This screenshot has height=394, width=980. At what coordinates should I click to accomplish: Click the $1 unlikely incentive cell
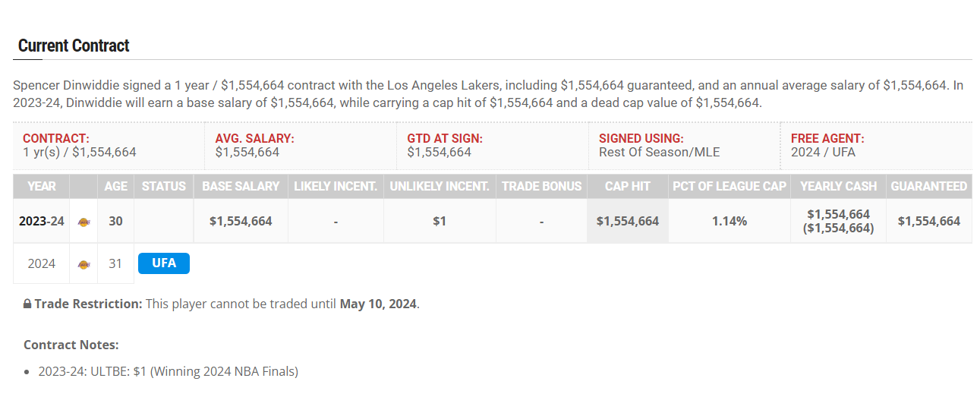pos(440,222)
